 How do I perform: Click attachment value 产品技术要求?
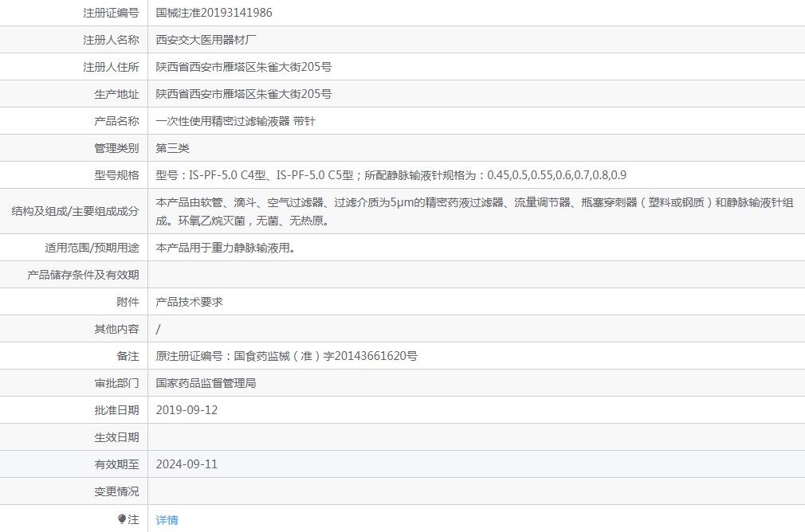tap(190, 302)
